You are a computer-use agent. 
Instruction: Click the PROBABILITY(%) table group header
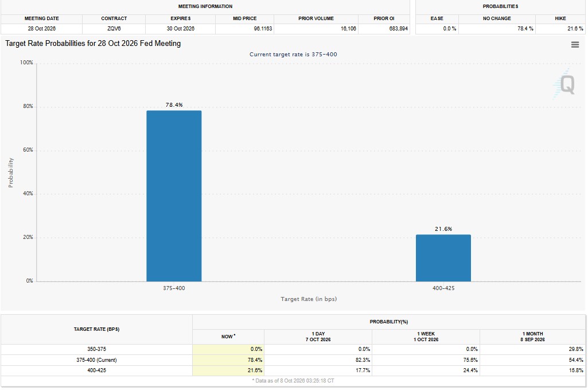point(389,322)
